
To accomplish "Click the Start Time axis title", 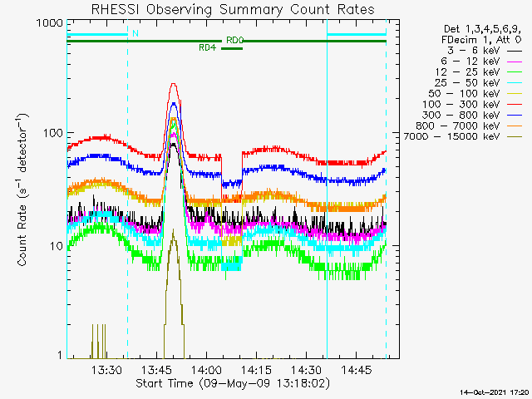I will [233, 384].
